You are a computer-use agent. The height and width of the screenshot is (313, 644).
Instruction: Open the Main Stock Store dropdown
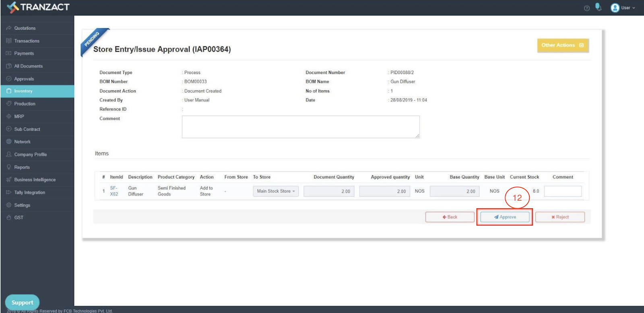click(x=276, y=191)
